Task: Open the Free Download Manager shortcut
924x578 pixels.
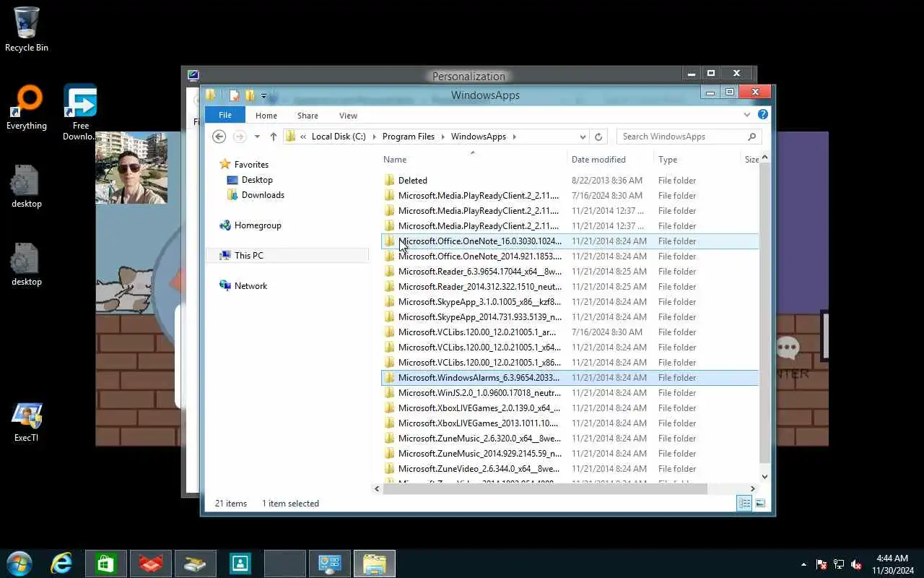Action: (80, 112)
